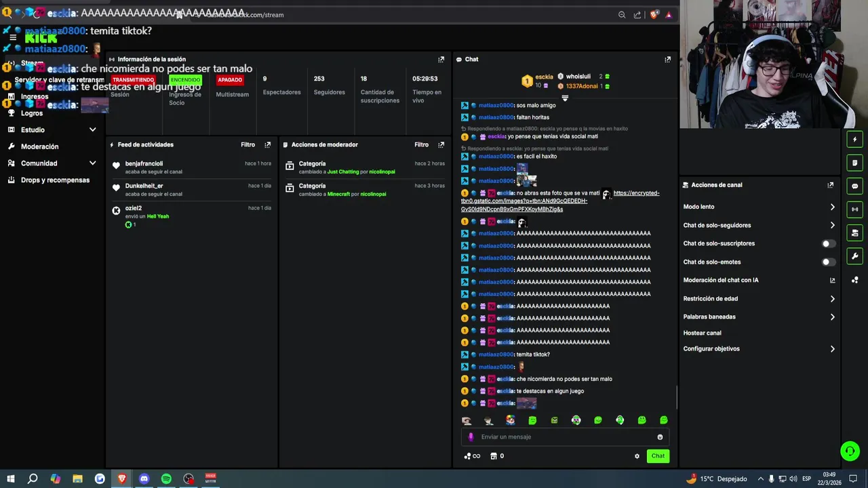
Task: Open the emoji picker in message box
Action: (660, 437)
